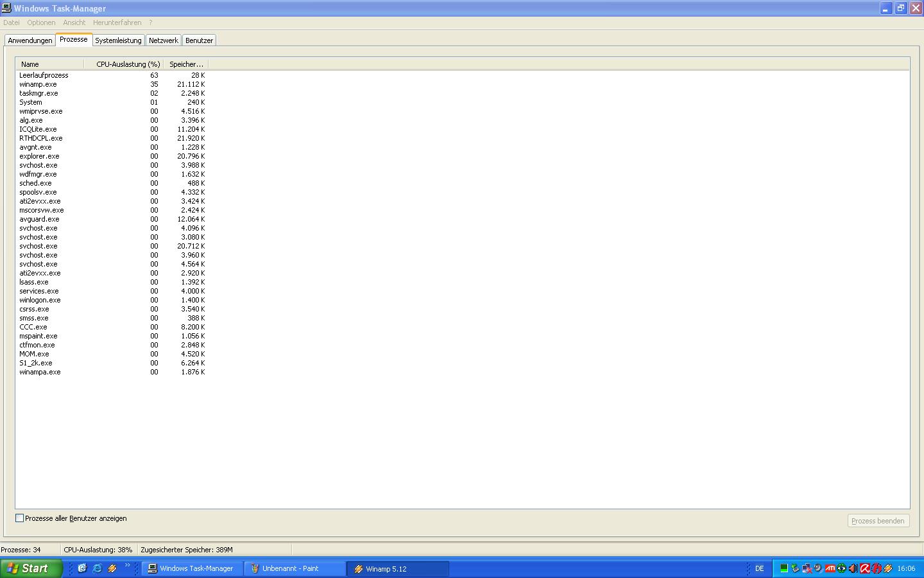Switch to the Benutzer tab
Viewport: 924px width, 578px height.
tap(199, 40)
